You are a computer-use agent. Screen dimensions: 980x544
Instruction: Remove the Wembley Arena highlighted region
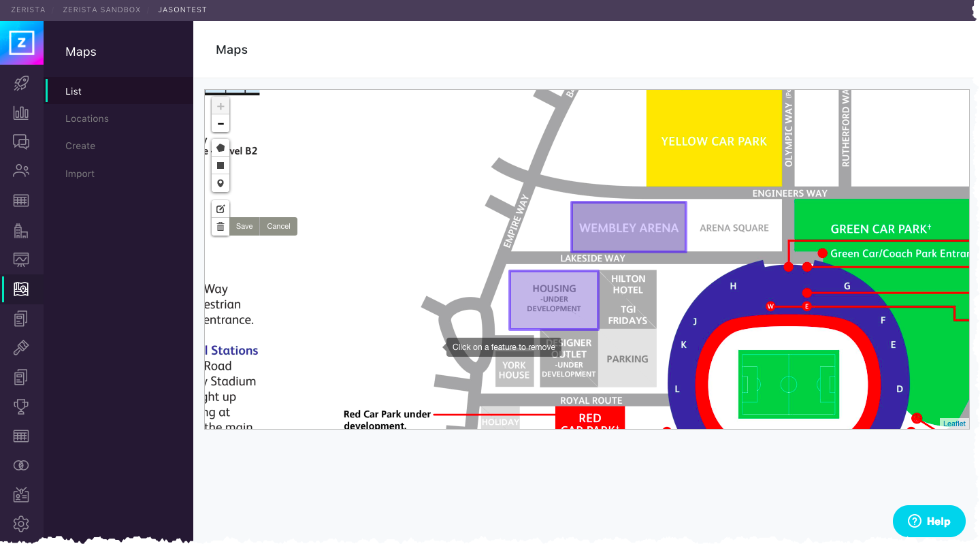(x=629, y=227)
